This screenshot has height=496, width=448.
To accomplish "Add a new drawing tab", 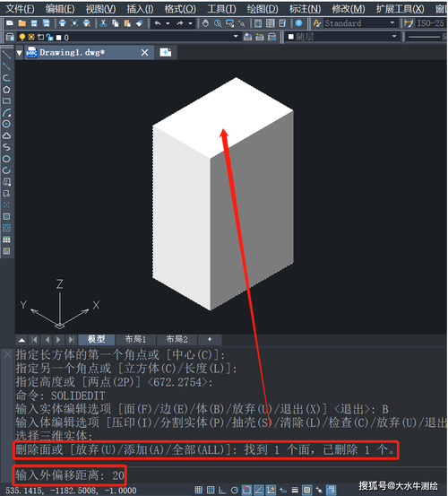I will tap(166, 52).
